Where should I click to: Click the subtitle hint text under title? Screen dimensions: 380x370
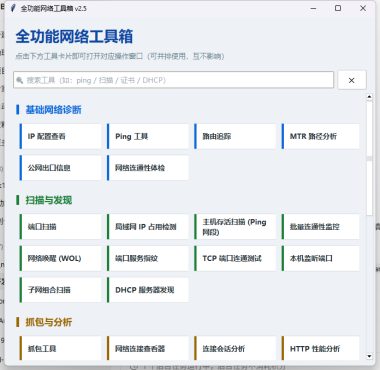coord(120,56)
